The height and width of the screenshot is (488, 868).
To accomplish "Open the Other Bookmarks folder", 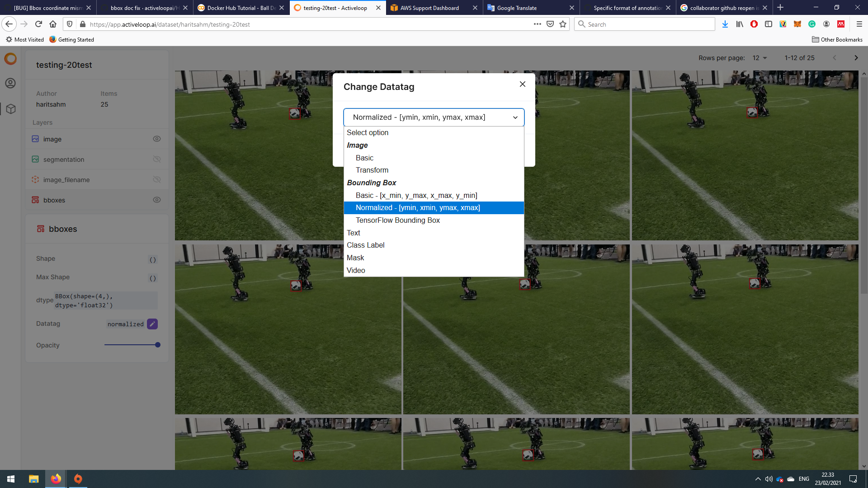I will tap(837, 39).
